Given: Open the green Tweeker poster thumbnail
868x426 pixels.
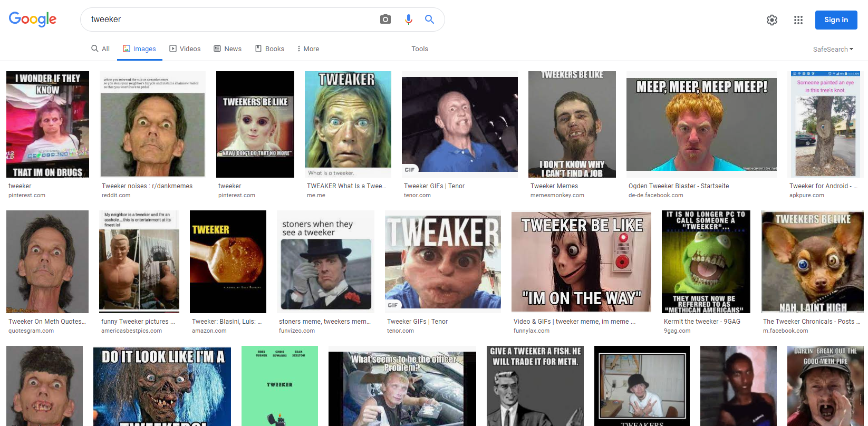Looking at the screenshot, I should click(279, 386).
